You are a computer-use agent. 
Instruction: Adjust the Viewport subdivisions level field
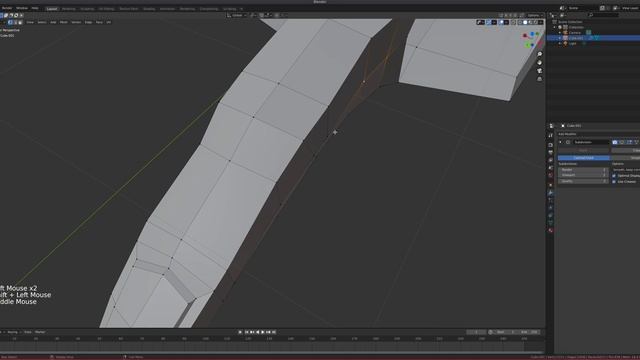pos(583,175)
